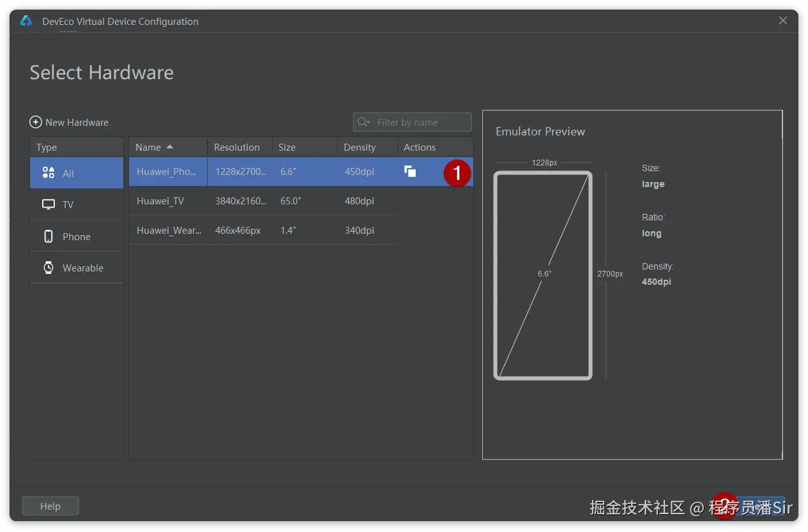This screenshot has width=808, height=532.
Task: Click the DevEco logo in title bar
Action: click(26, 21)
